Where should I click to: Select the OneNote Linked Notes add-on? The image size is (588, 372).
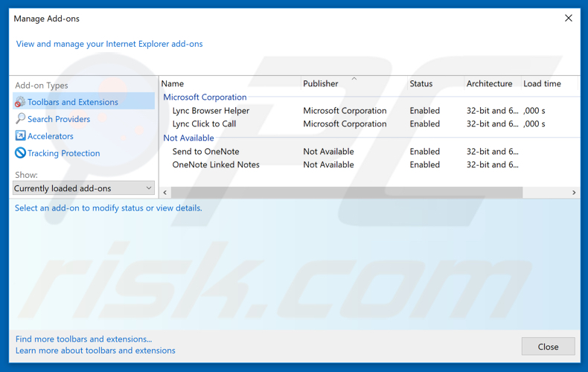pos(216,164)
